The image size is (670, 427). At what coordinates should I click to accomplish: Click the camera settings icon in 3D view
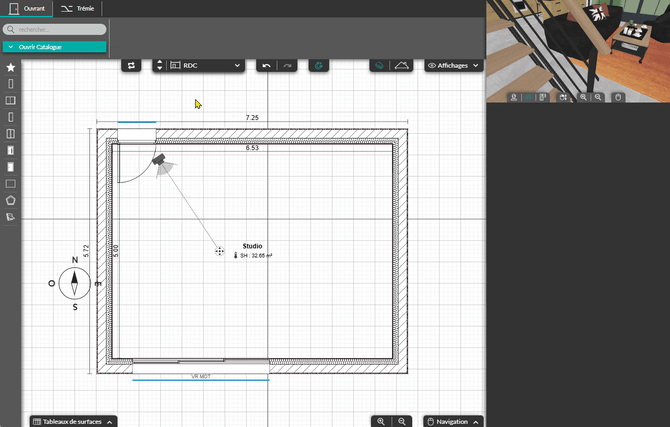(563, 97)
